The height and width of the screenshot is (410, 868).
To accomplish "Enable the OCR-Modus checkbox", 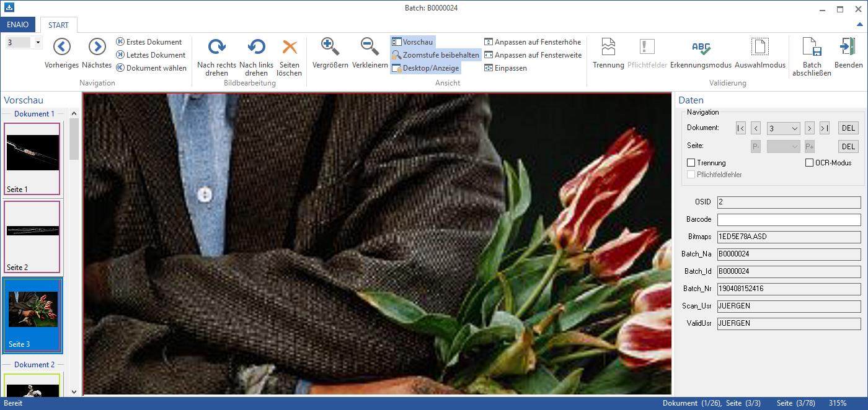I will pos(810,162).
